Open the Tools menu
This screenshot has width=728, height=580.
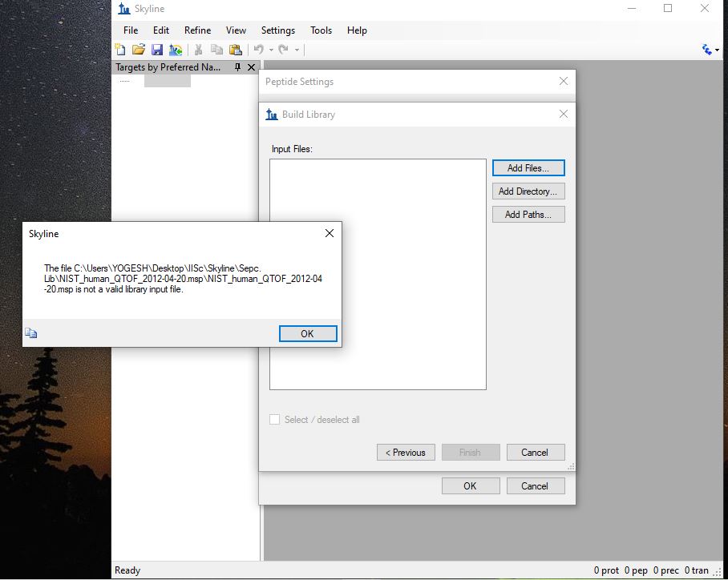click(321, 30)
